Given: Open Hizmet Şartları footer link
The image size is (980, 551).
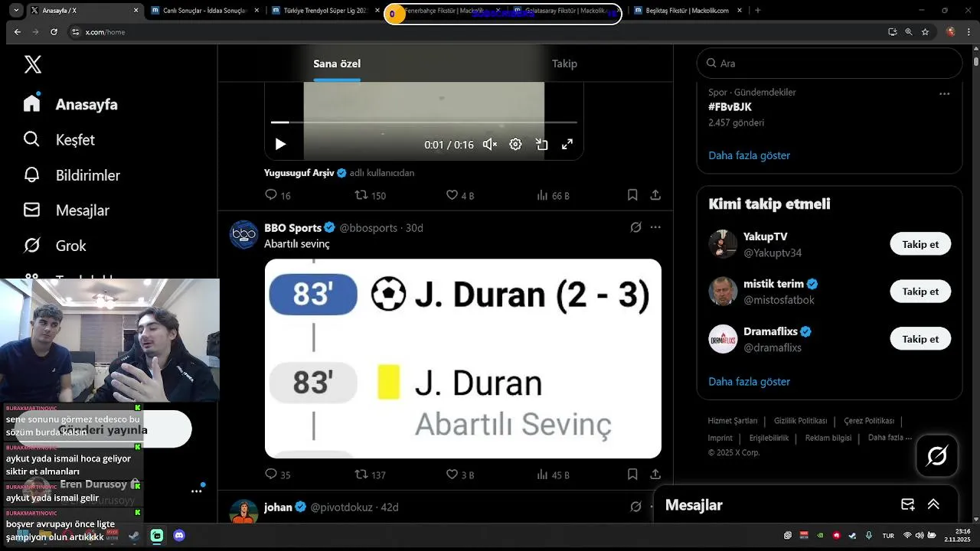Looking at the screenshot, I should tap(732, 421).
